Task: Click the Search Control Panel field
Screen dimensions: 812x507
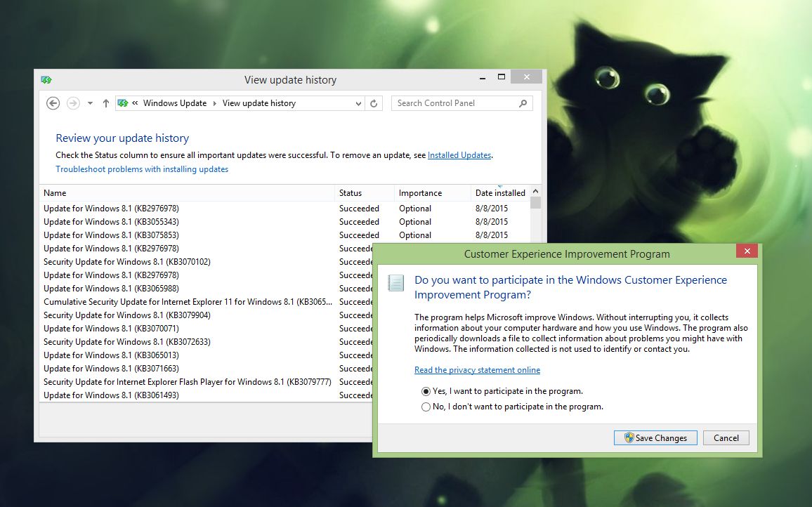Action: (462, 103)
